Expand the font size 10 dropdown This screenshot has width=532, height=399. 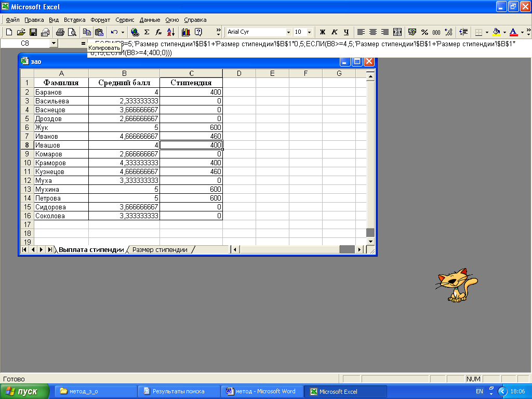click(310, 32)
